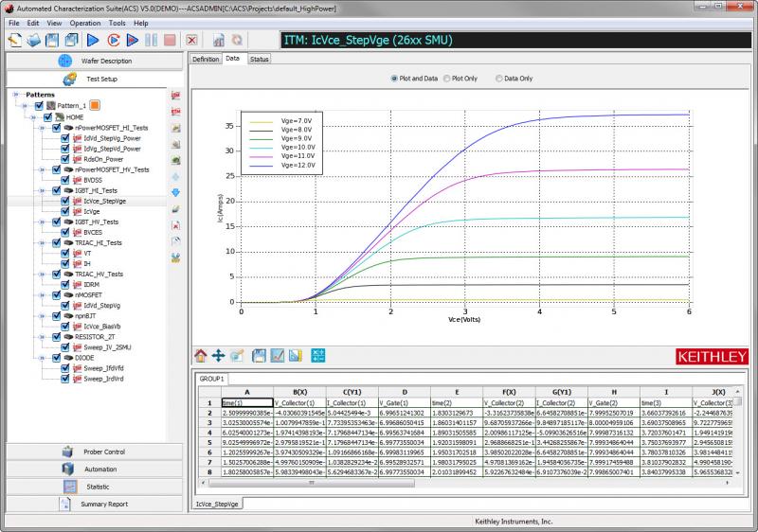Image resolution: width=758 pixels, height=532 pixels.
Task: Choose the Data Only display option
Action: pos(497,79)
